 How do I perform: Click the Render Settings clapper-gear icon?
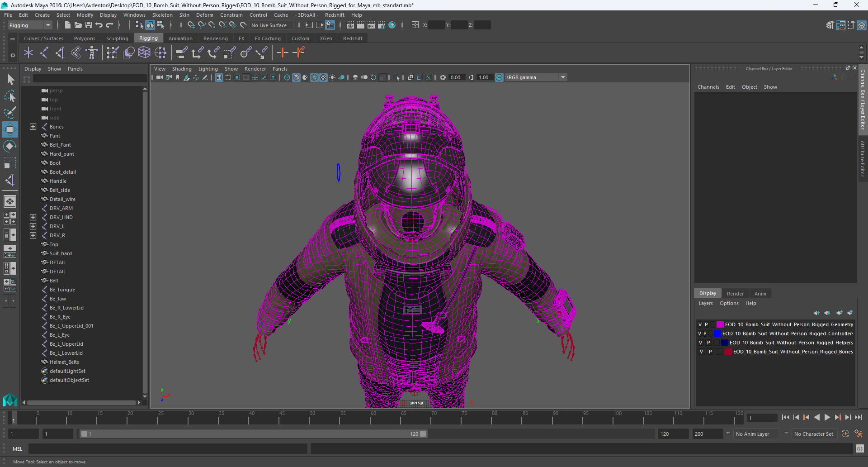pyautogui.click(x=382, y=25)
